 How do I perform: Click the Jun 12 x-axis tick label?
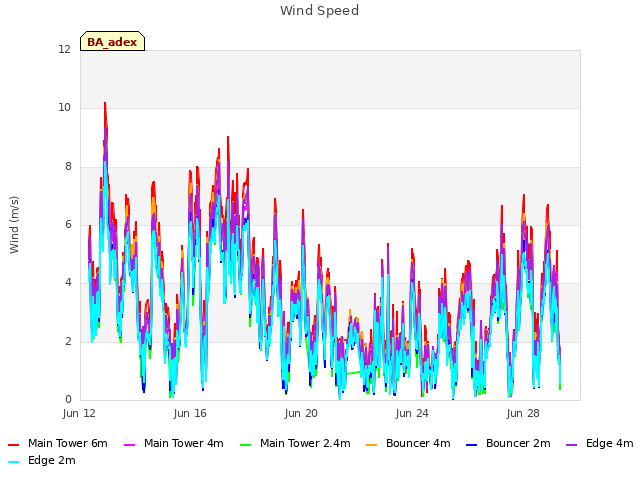coord(79,413)
